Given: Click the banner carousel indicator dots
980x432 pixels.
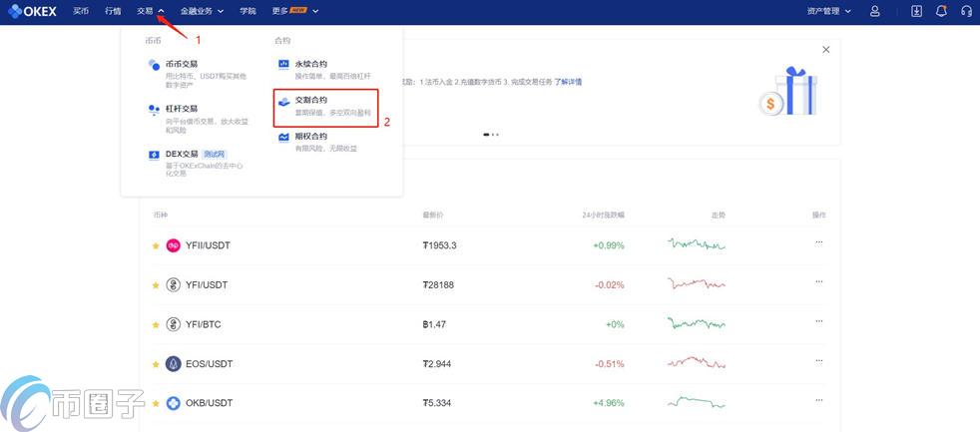Looking at the screenshot, I should pos(490,134).
